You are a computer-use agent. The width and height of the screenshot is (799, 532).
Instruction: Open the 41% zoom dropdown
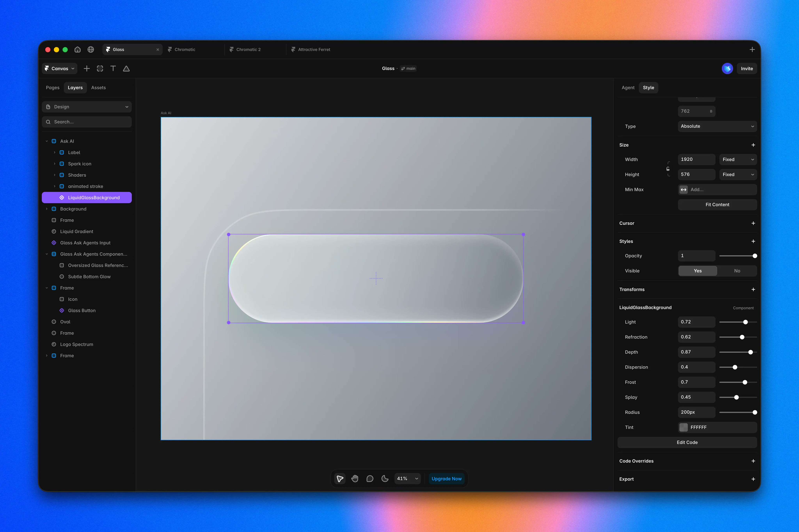pos(408,479)
